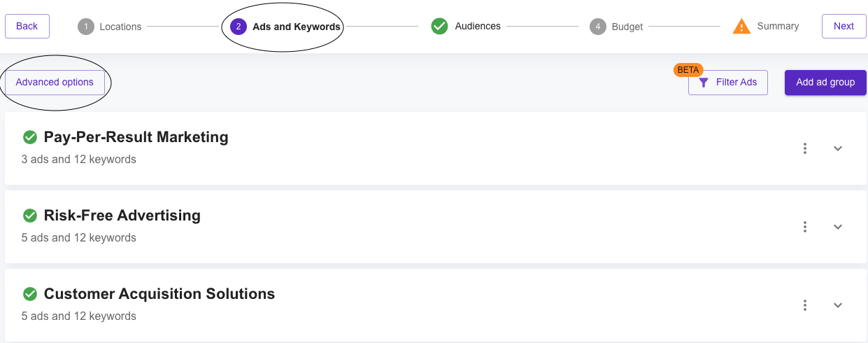Go Back to the previous step

pyautogui.click(x=27, y=26)
